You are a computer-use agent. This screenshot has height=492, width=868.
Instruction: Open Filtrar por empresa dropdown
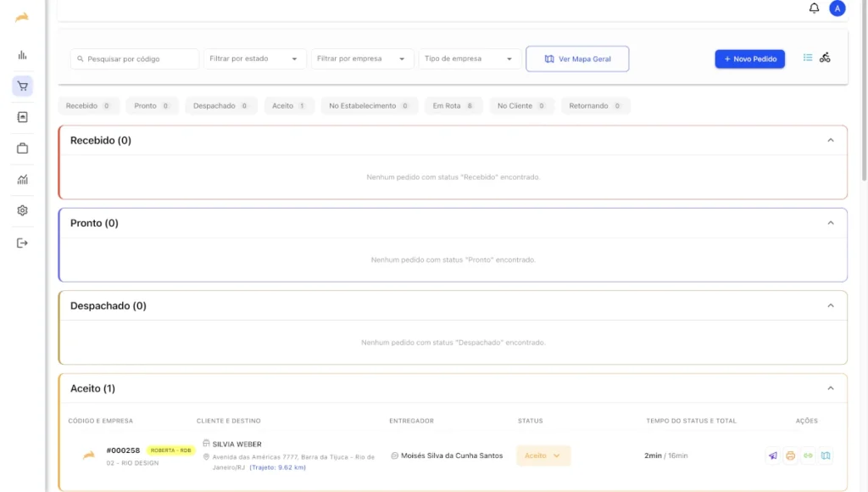coord(362,59)
